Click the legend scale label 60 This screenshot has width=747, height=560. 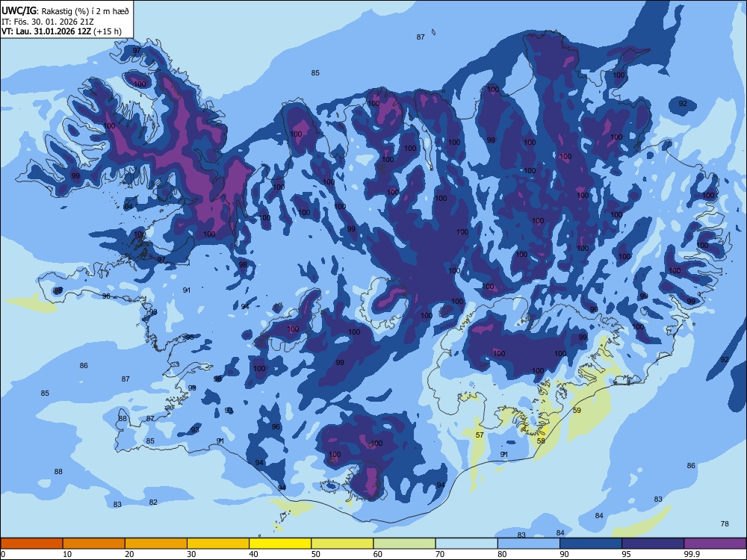[x=378, y=554]
